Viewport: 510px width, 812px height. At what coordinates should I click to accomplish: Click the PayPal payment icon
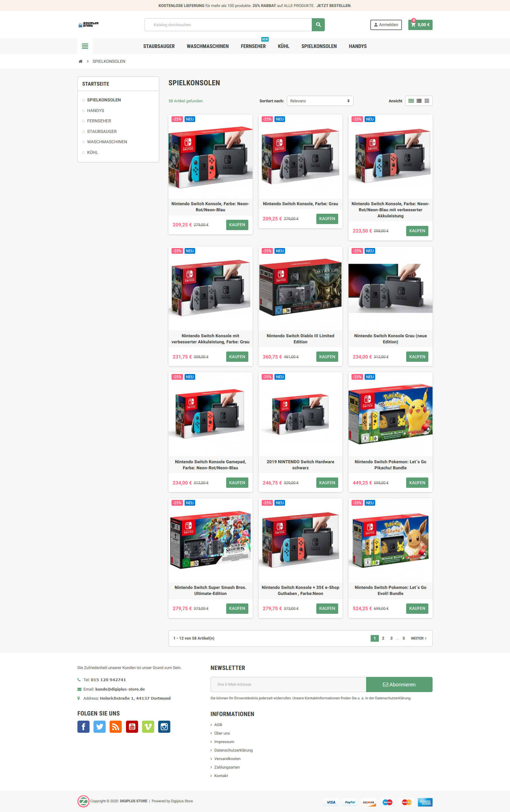pyautogui.click(x=350, y=802)
